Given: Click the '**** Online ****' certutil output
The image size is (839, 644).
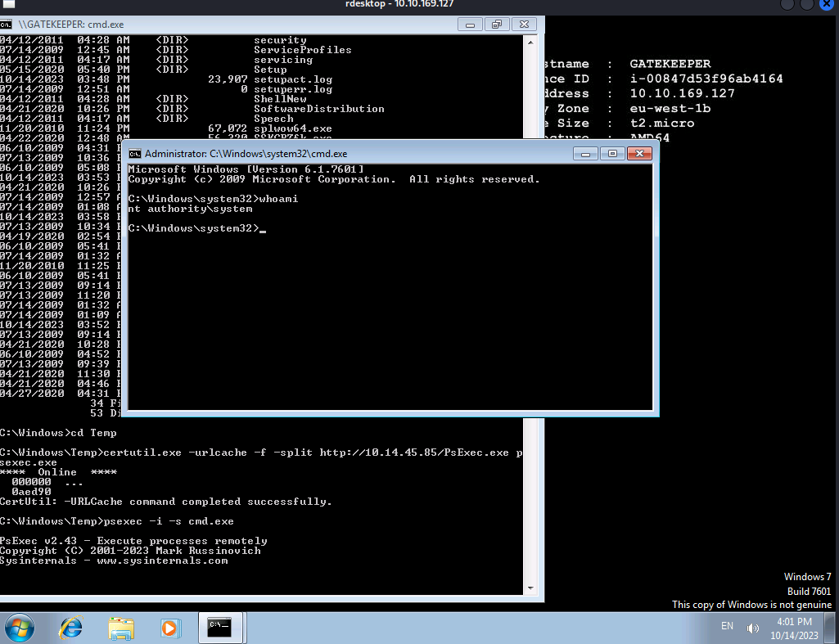Looking at the screenshot, I should (58, 472).
